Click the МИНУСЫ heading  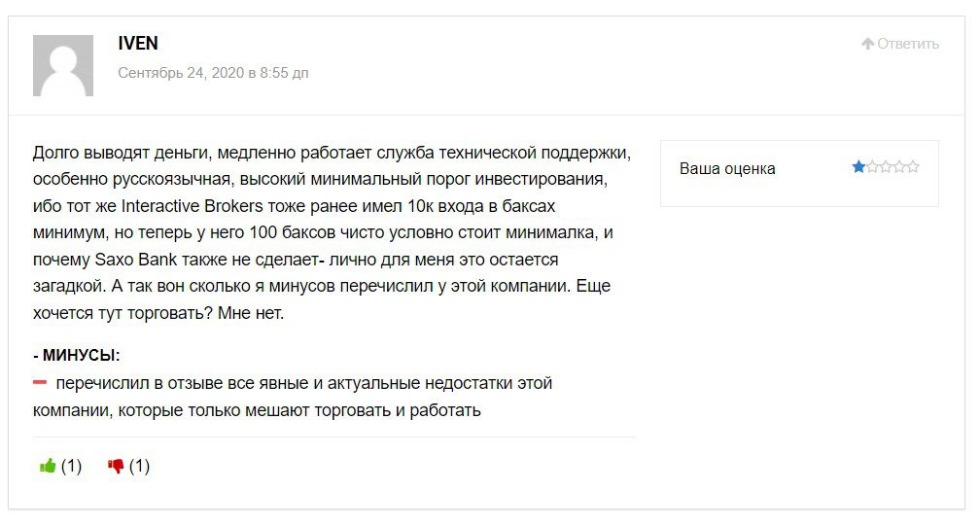(x=81, y=356)
